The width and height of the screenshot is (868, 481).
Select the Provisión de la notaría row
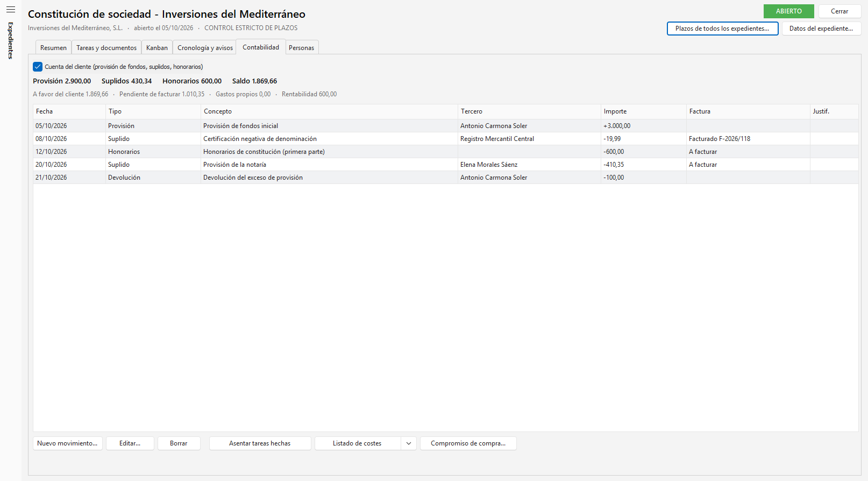coord(446,165)
